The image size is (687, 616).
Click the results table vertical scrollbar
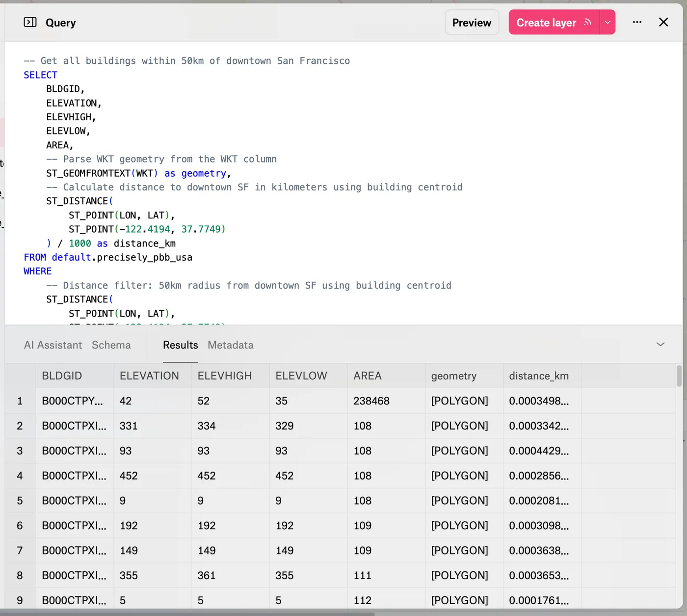679,376
